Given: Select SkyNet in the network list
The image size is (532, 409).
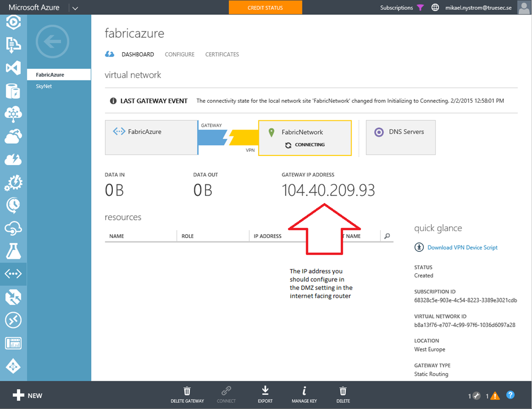Looking at the screenshot, I should [x=44, y=86].
